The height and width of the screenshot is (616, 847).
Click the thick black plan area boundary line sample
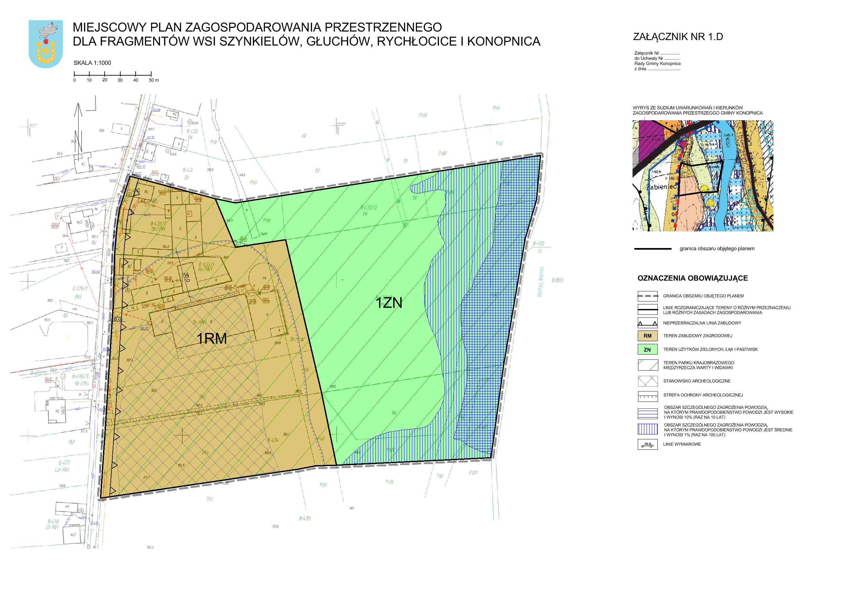(652, 248)
